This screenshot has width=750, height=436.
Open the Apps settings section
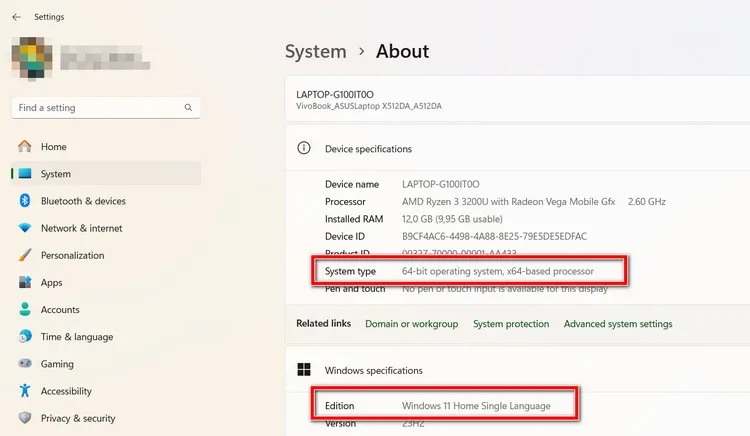(51, 283)
